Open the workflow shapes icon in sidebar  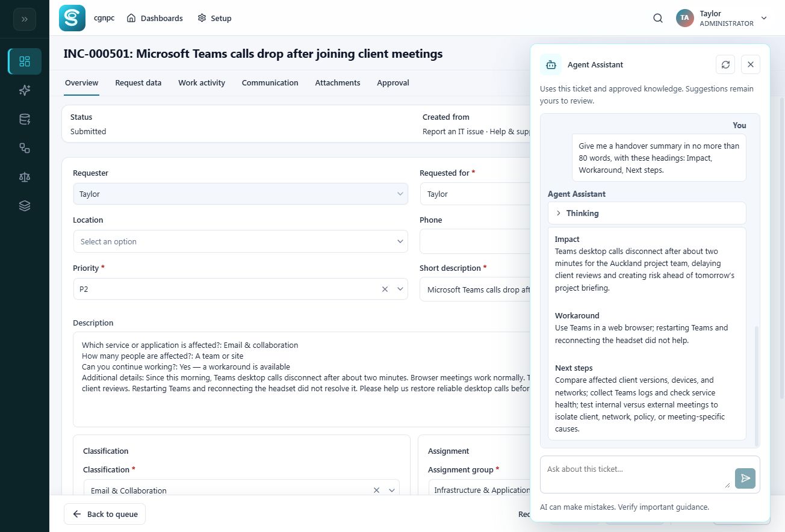coord(25,148)
